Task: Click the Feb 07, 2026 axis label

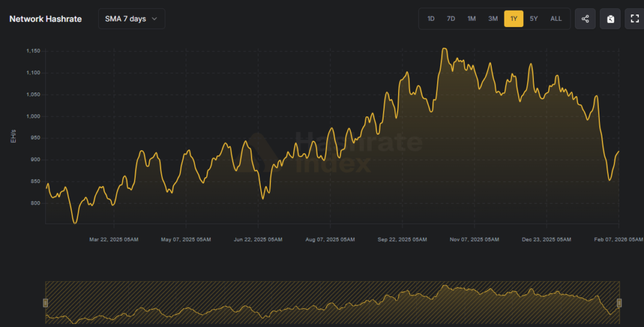Action: tap(619, 240)
